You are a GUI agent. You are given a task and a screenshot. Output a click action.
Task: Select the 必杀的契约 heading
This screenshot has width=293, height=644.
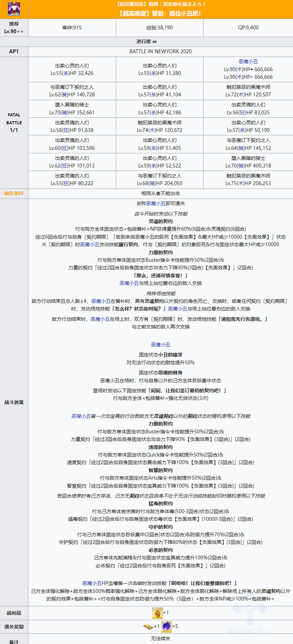161,550
